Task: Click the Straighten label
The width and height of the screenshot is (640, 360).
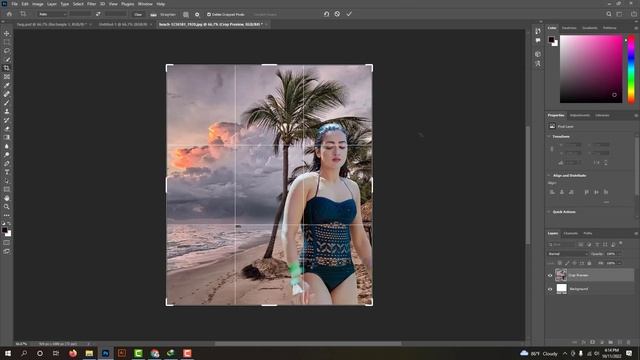Action: tap(168, 14)
